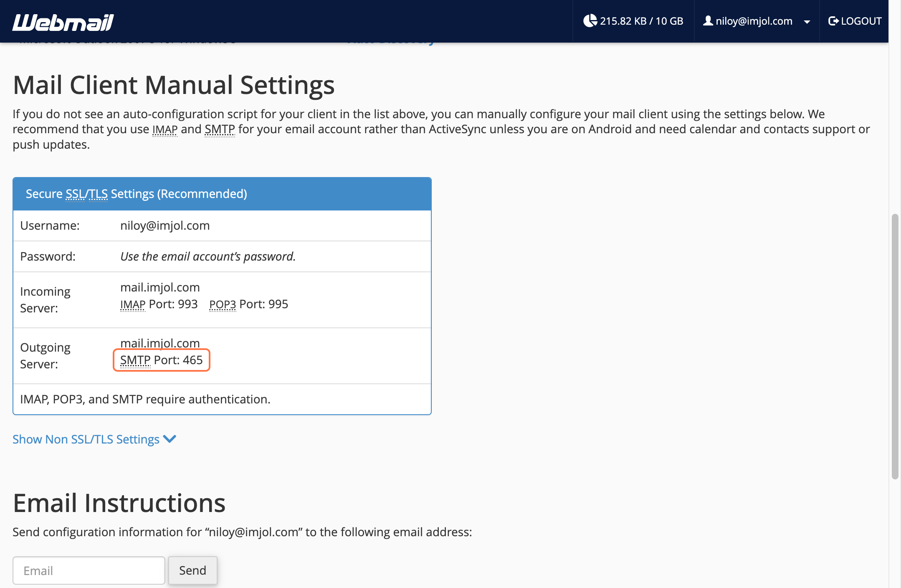Click the 'Email Instructions' heading
901x588 pixels.
[119, 503]
